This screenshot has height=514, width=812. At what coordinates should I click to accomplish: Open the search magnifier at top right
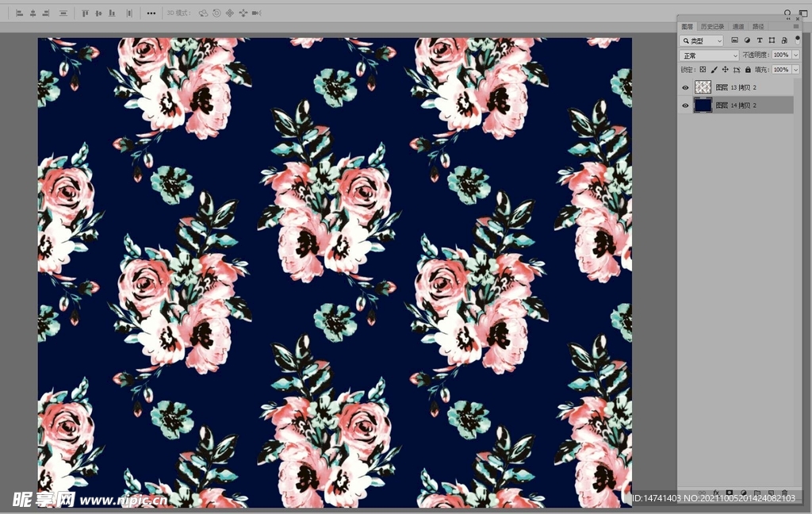tap(787, 13)
